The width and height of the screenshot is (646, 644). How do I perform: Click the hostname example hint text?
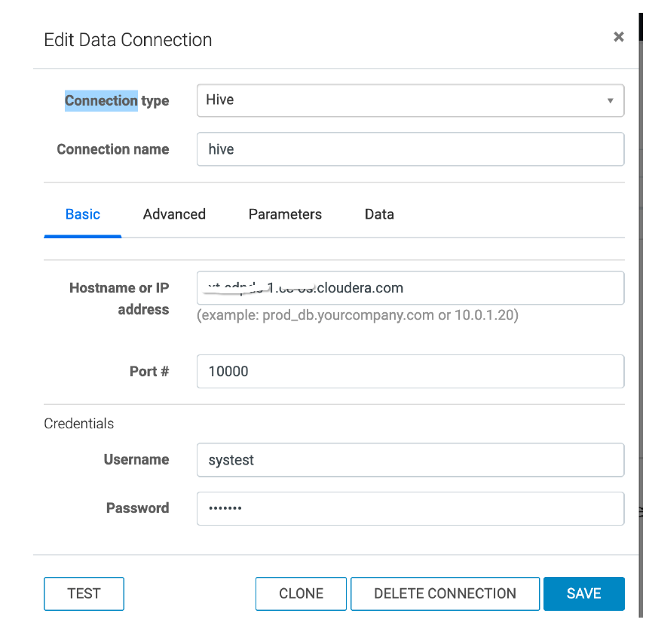[357, 315]
